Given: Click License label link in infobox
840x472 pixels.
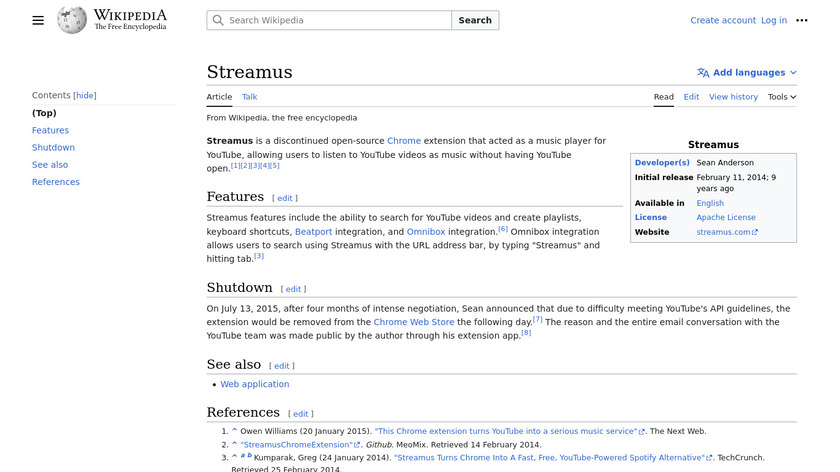Looking at the screenshot, I should click(x=651, y=217).
